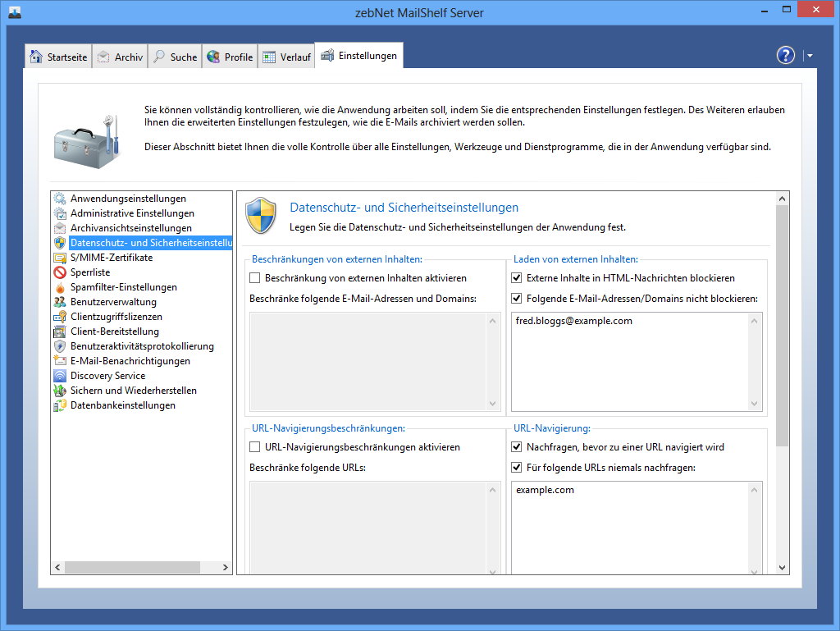The image size is (840, 631).
Task: Open the Startseite tab
Action: [x=58, y=57]
